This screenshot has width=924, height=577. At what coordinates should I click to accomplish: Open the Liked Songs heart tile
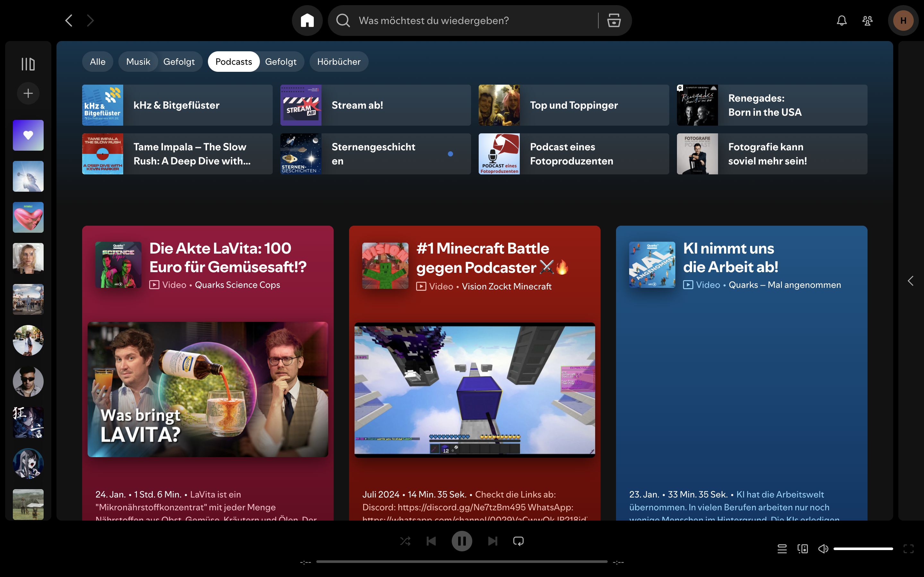point(28,135)
